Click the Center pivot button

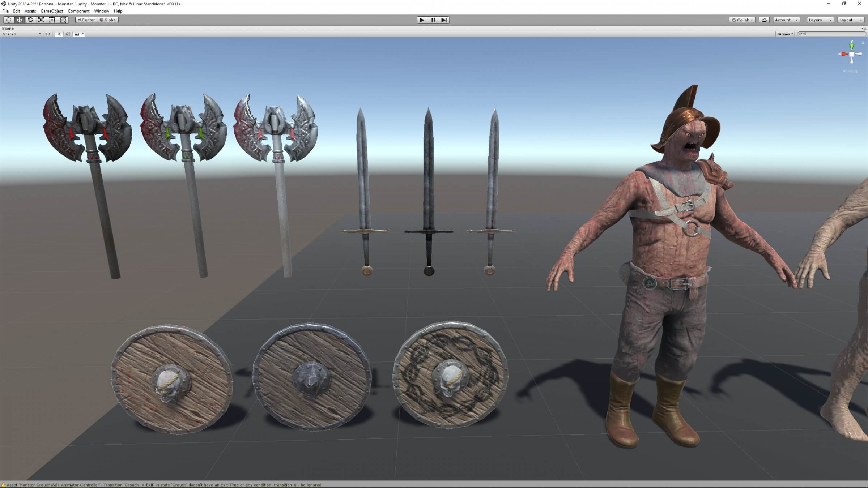point(86,20)
